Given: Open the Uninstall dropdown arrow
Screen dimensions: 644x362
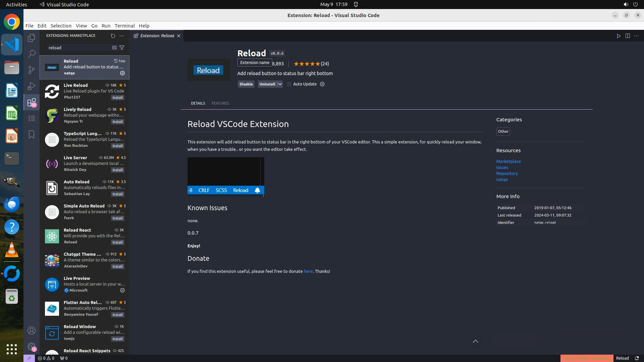Looking at the screenshot, I should coord(280,84).
